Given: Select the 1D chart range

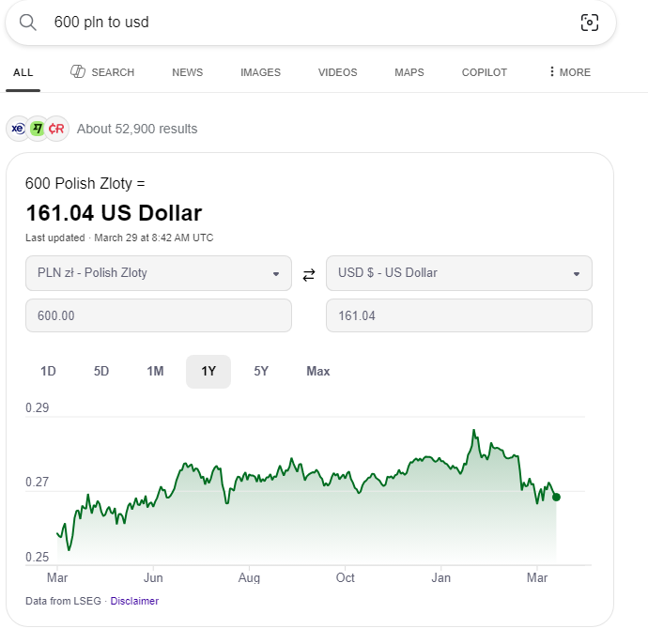Looking at the screenshot, I should (x=48, y=372).
